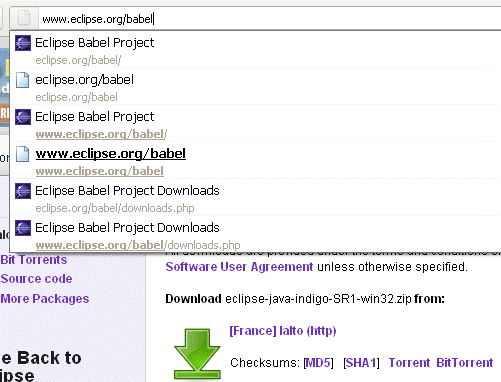The width and height of the screenshot is (501, 382).
Task: Click Eclipse icon beside eclipse.org/babel/downloads.php suggestion
Action: click(x=23, y=191)
